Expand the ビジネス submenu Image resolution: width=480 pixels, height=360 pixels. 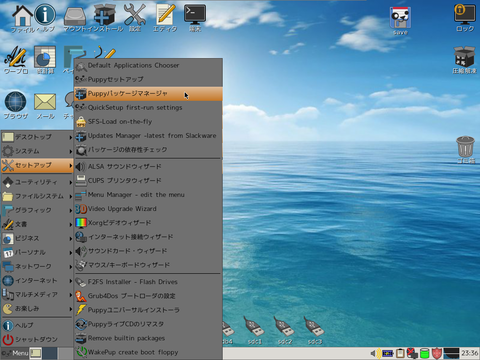tap(37, 238)
